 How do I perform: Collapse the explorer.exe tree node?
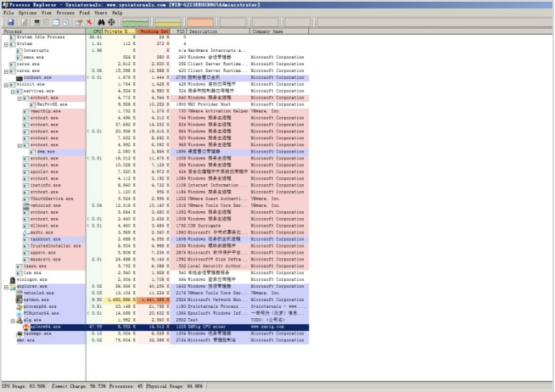click(6, 287)
